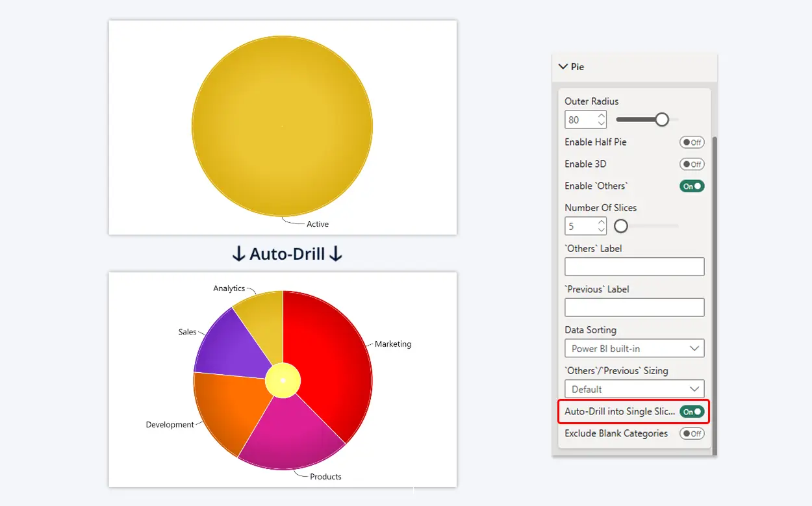Image resolution: width=812 pixels, height=506 pixels.
Task: Turn on Enable 3D toggle
Action: coord(692,164)
